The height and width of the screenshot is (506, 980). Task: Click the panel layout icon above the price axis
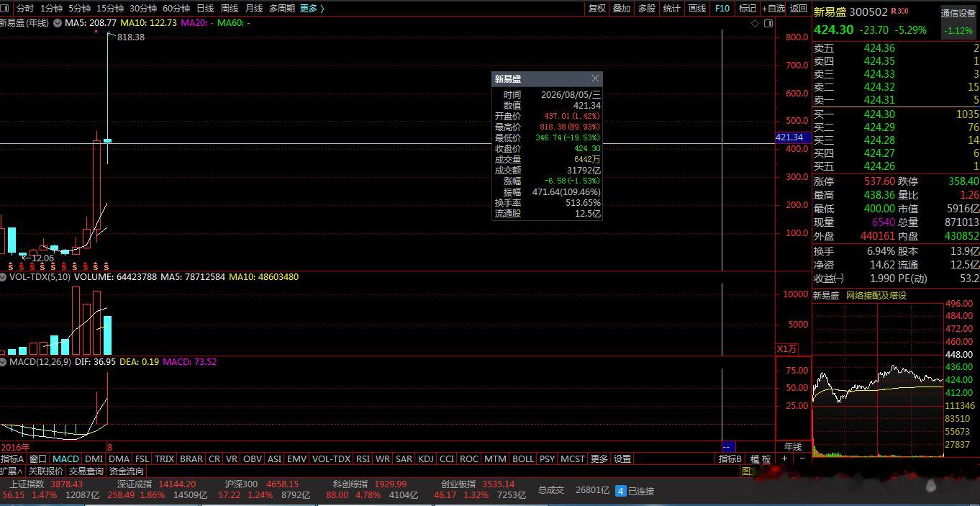(x=768, y=23)
